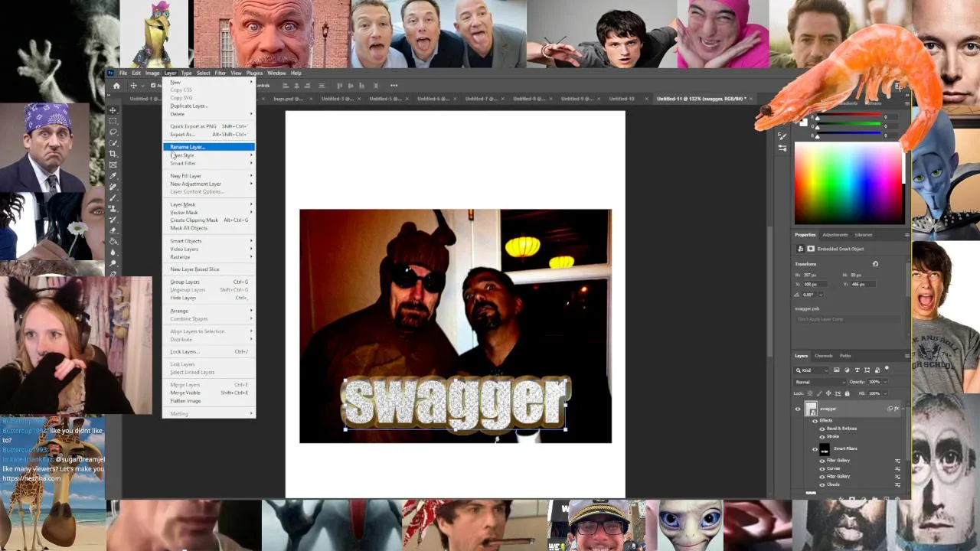This screenshot has width=980, height=551.
Task: Choose Create Clipping Mask entry
Action: [208, 220]
